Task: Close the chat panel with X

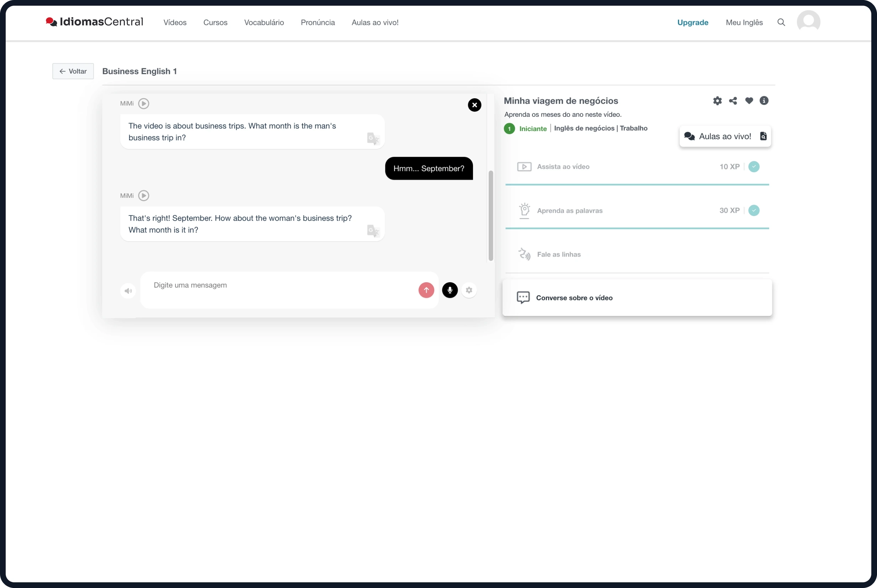Action: 474,105
